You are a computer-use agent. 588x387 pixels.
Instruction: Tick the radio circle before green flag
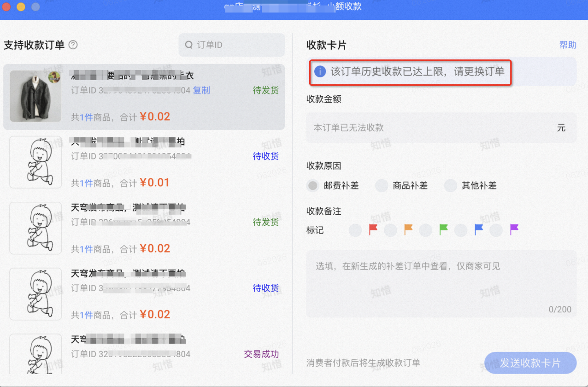(425, 230)
